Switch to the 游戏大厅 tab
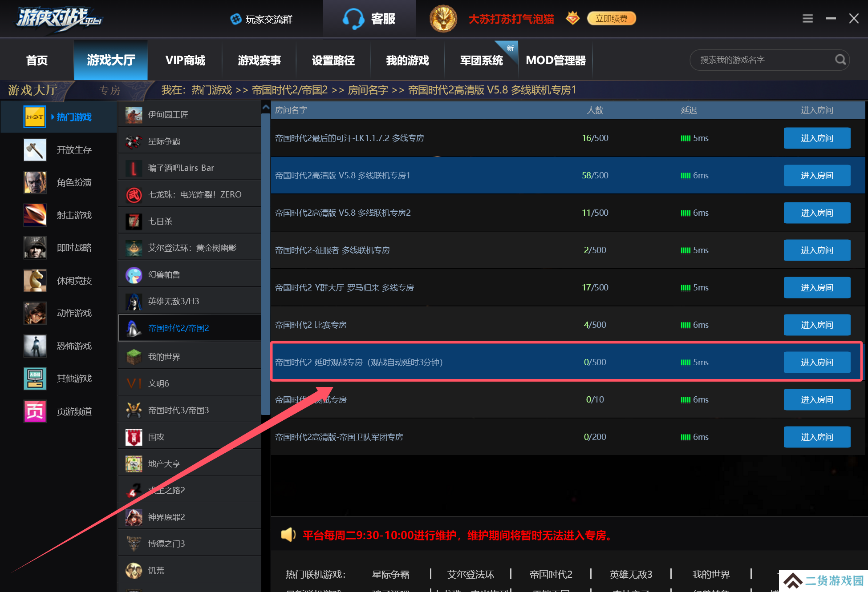 111,60
